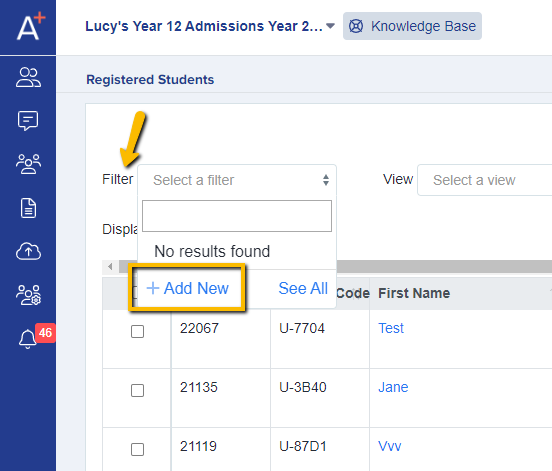This screenshot has width=552, height=471.
Task: Open the documents file icon in sidebar
Action: click(x=28, y=208)
